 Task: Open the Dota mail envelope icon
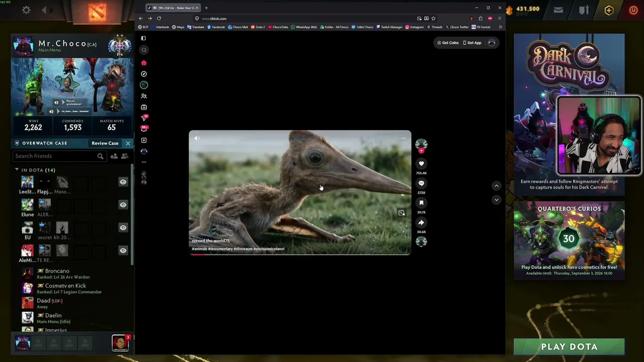tap(558, 10)
